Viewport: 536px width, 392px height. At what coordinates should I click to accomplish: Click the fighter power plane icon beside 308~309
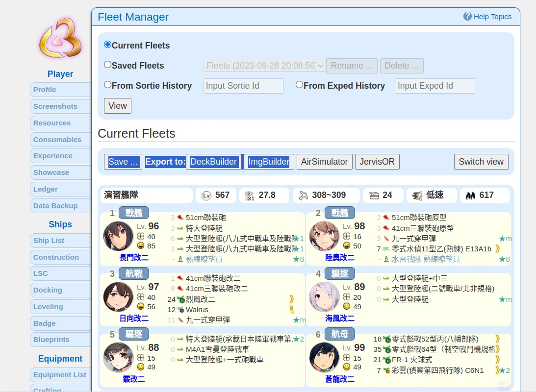click(303, 196)
